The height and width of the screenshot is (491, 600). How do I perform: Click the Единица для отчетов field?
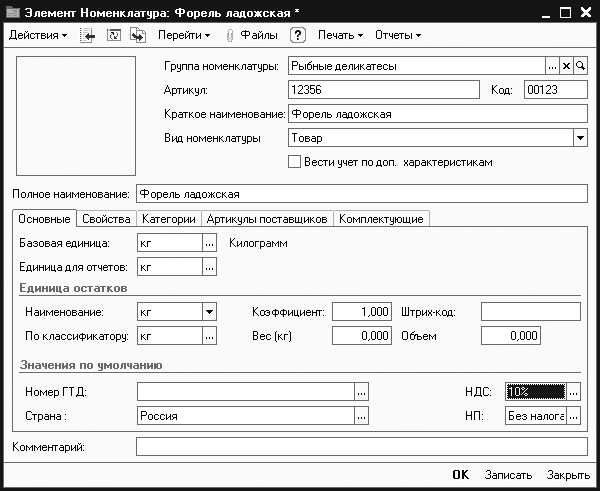(170, 267)
